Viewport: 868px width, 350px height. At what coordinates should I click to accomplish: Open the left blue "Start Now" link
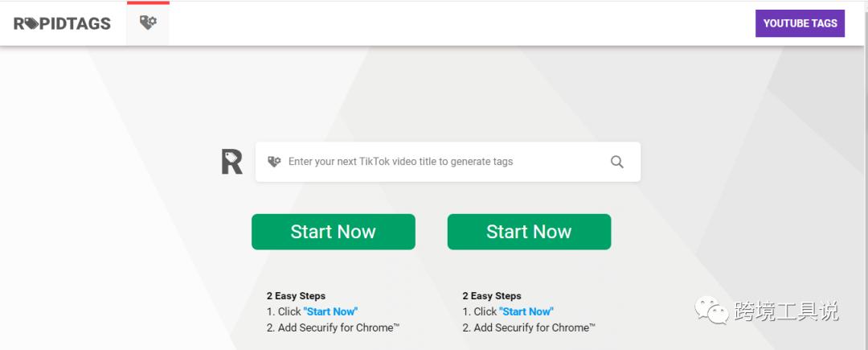(x=330, y=311)
